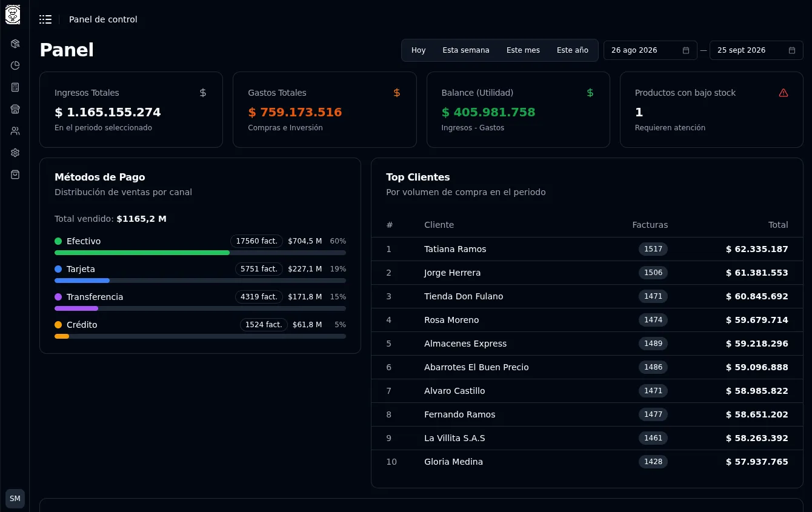The width and height of the screenshot is (812, 512).
Task: Click the green dollar icon on Balance card
Action: tap(590, 93)
